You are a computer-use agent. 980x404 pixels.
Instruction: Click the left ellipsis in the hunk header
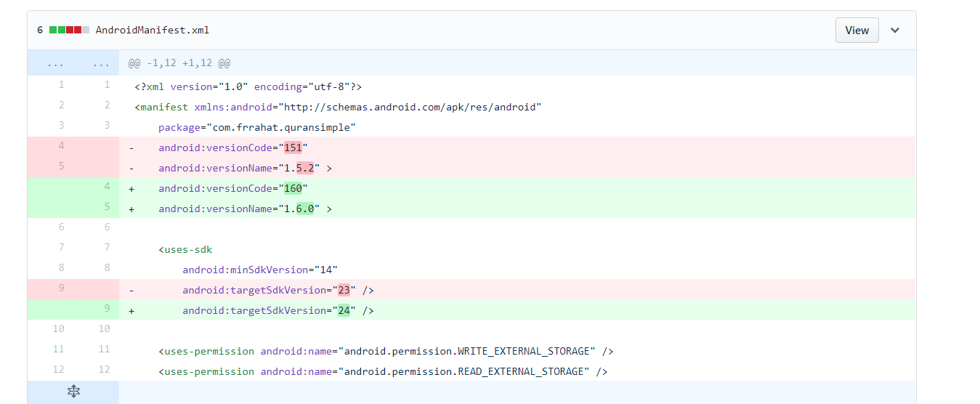click(54, 64)
